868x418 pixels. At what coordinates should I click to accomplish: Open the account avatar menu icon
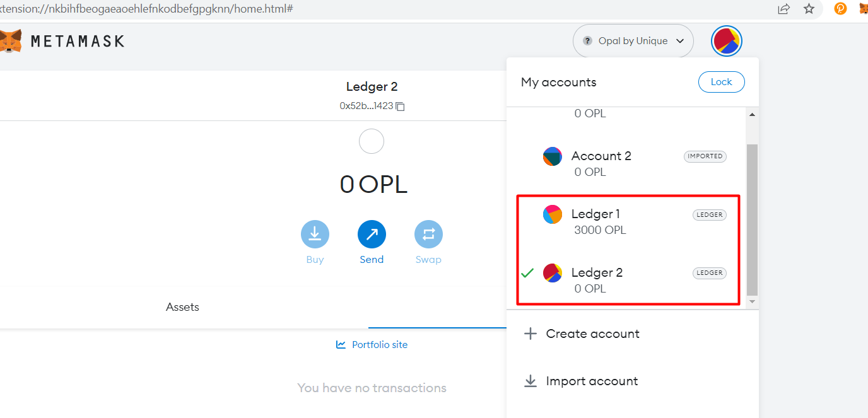(726, 42)
